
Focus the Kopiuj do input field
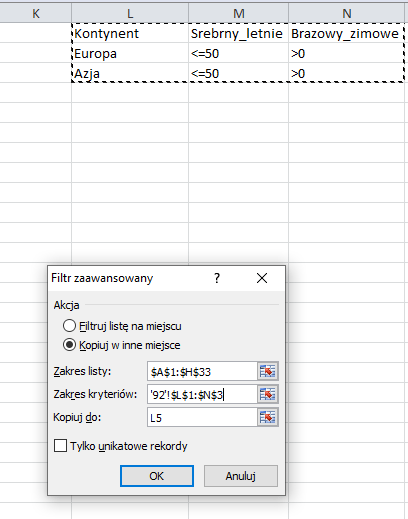[x=202, y=417]
